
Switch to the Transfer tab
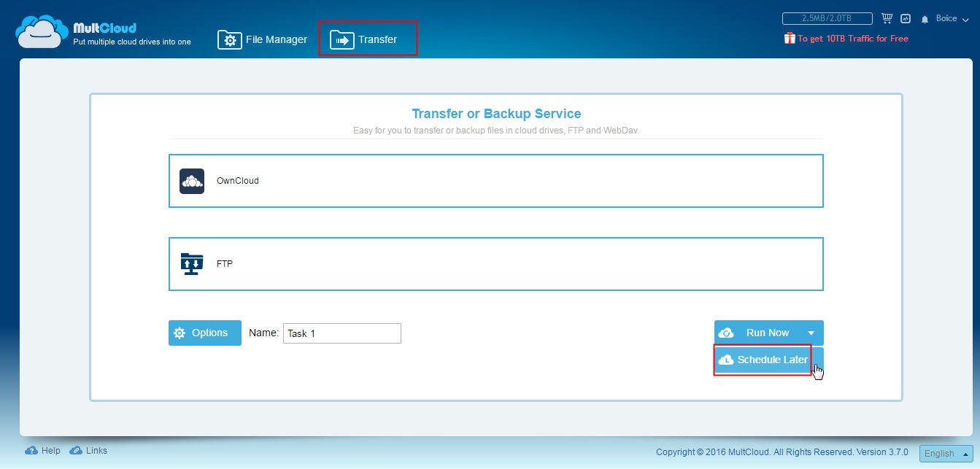click(363, 39)
